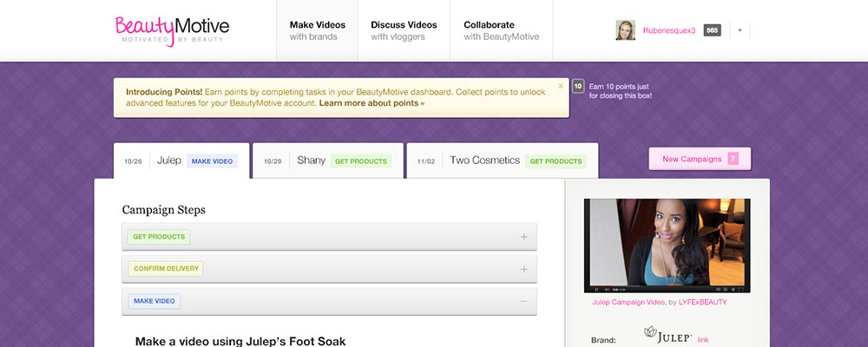868x347 pixels.
Task: Select the Julep campaign tab
Action: 181,161
